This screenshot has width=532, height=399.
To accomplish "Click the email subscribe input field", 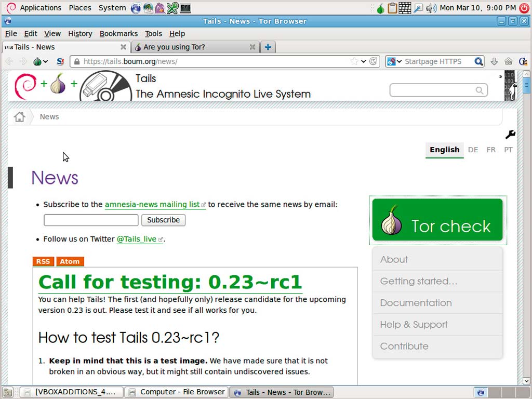I will [91, 220].
